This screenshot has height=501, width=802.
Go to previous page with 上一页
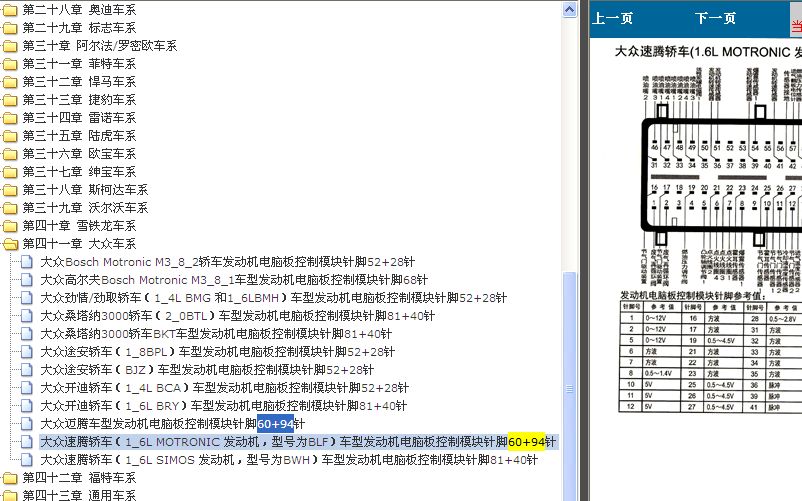point(612,18)
